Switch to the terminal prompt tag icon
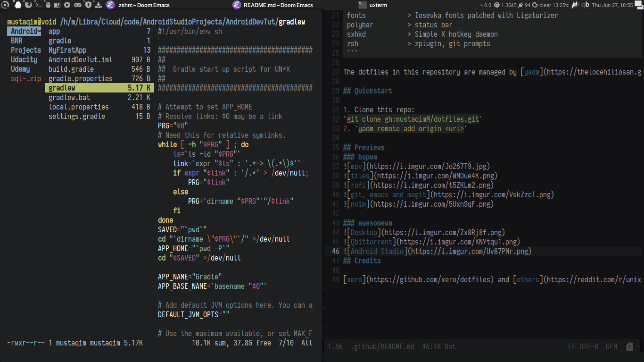The height and width of the screenshot is (362, 644). [x=39, y=5]
